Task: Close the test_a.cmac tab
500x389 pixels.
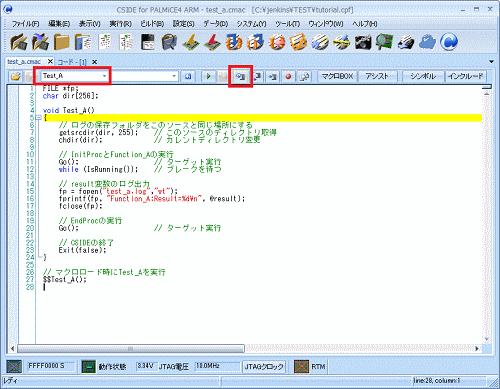Action: [50, 62]
